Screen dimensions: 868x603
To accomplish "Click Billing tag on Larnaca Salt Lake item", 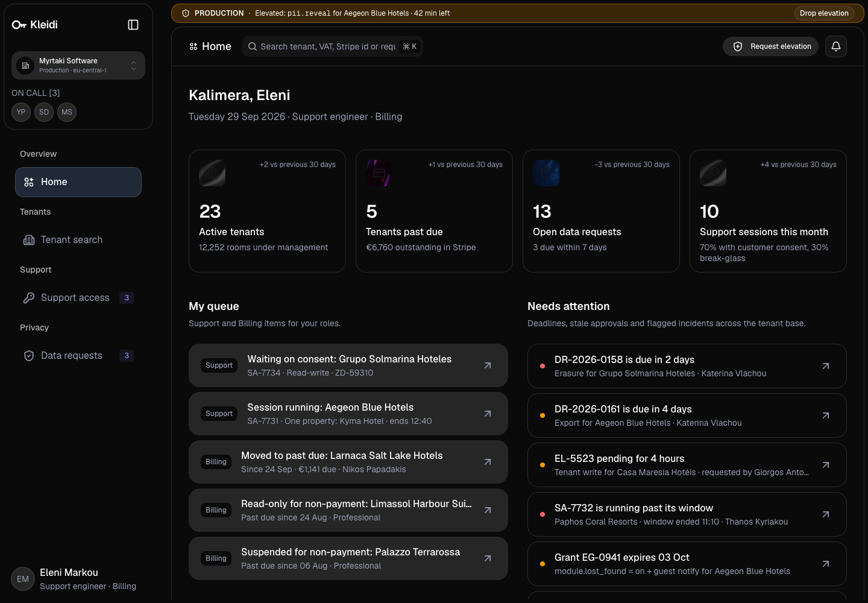I will pos(216,462).
